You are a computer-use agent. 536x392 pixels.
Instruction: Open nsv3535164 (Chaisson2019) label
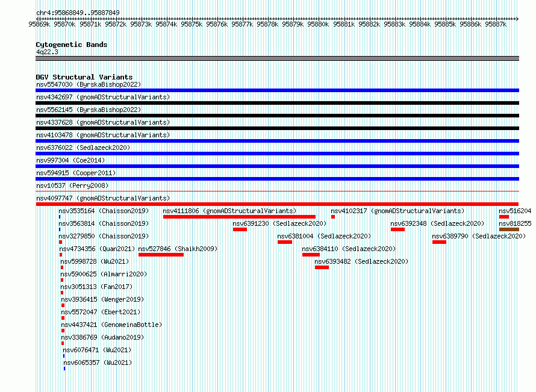[104, 211]
